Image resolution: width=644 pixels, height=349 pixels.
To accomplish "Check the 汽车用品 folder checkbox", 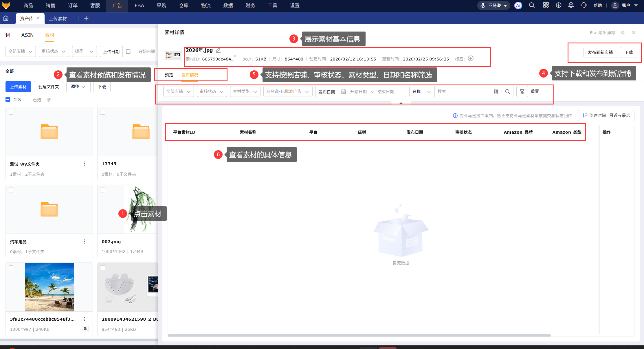I will (11, 190).
